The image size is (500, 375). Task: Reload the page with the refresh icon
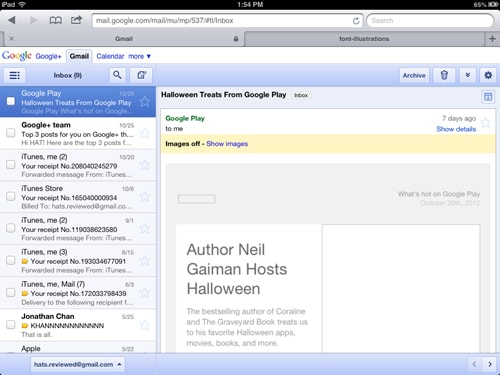356,21
